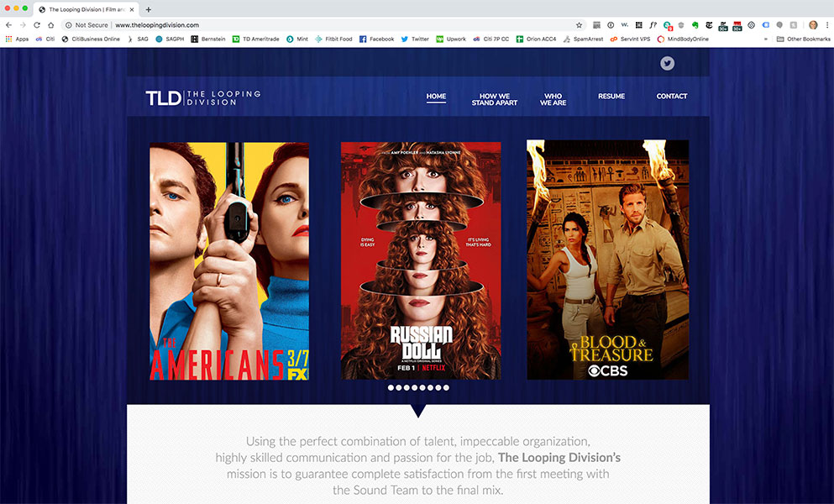Click the Russian Doll poster
834x504 pixels.
(421, 260)
